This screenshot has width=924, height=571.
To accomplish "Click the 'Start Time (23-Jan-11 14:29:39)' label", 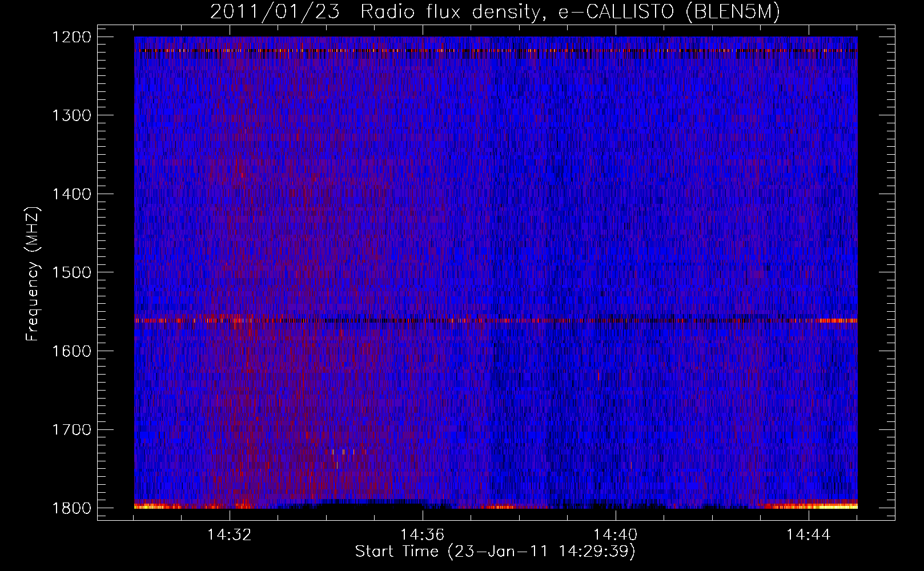I will pyautogui.click(x=495, y=552).
